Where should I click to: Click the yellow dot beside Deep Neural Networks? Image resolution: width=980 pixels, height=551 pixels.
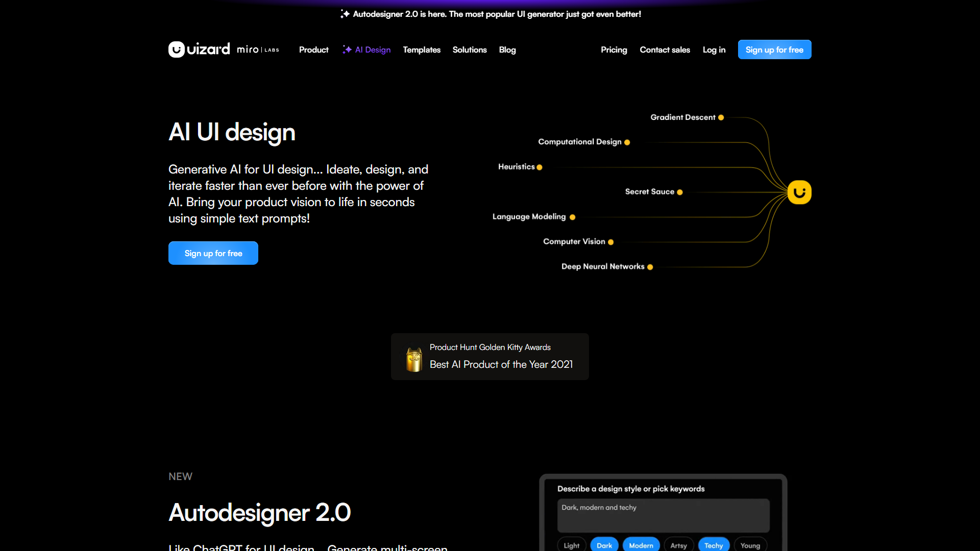tap(650, 267)
